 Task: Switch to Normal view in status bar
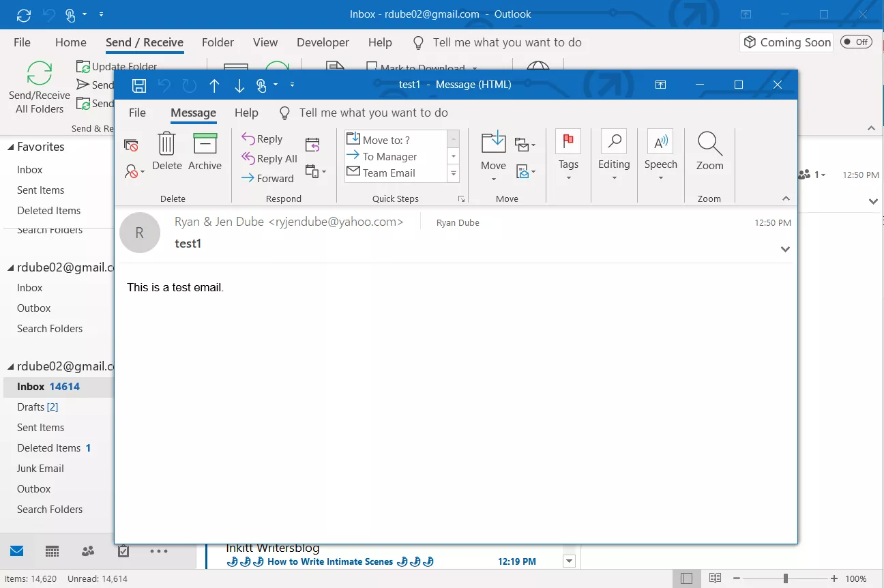click(x=686, y=578)
